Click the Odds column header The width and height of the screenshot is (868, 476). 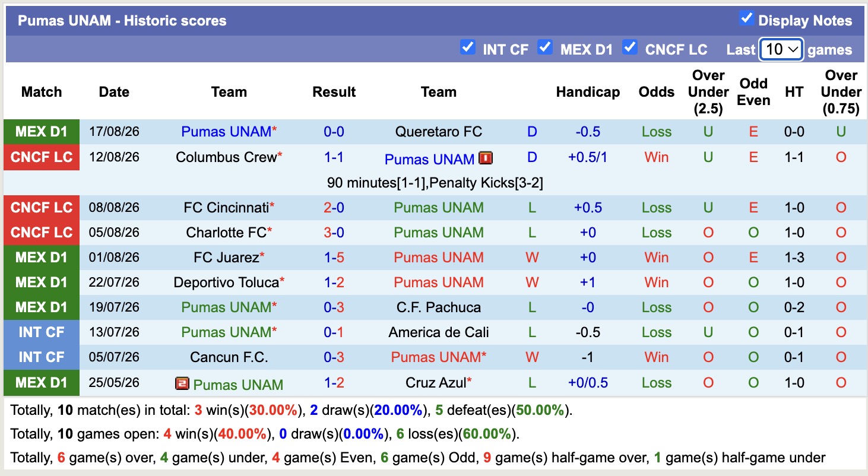click(657, 92)
